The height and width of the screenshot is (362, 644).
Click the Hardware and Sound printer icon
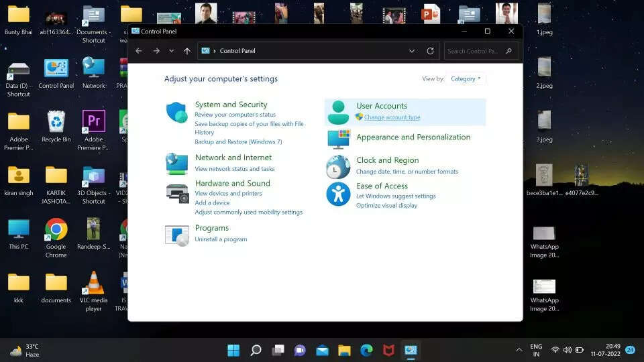tap(177, 193)
